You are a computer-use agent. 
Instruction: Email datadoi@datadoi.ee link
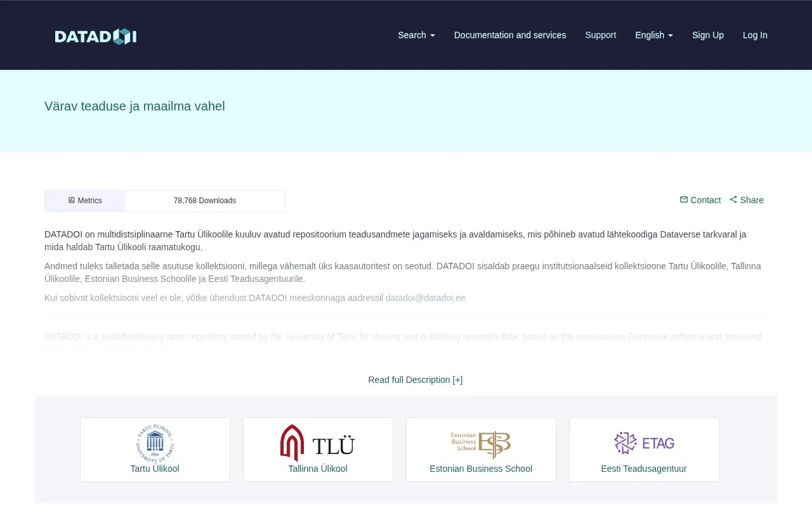(426, 298)
